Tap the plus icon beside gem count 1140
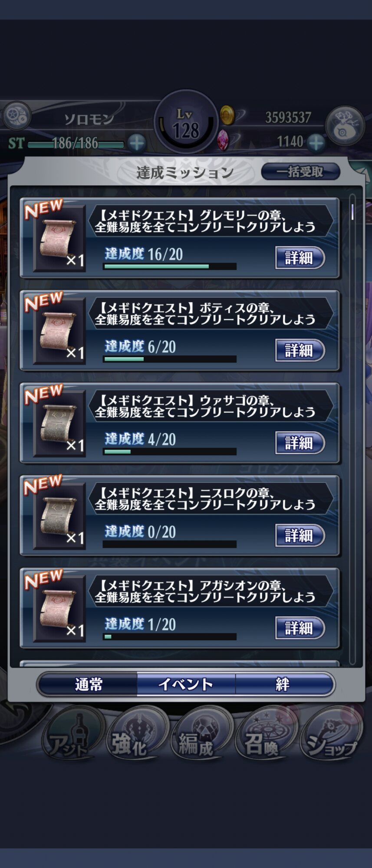The image size is (372, 868). (x=316, y=142)
